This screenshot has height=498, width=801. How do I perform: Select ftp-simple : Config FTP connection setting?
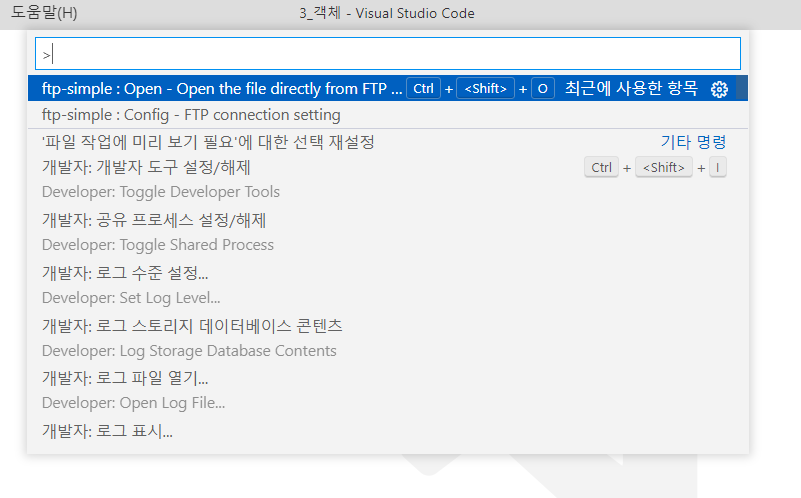click(388, 115)
